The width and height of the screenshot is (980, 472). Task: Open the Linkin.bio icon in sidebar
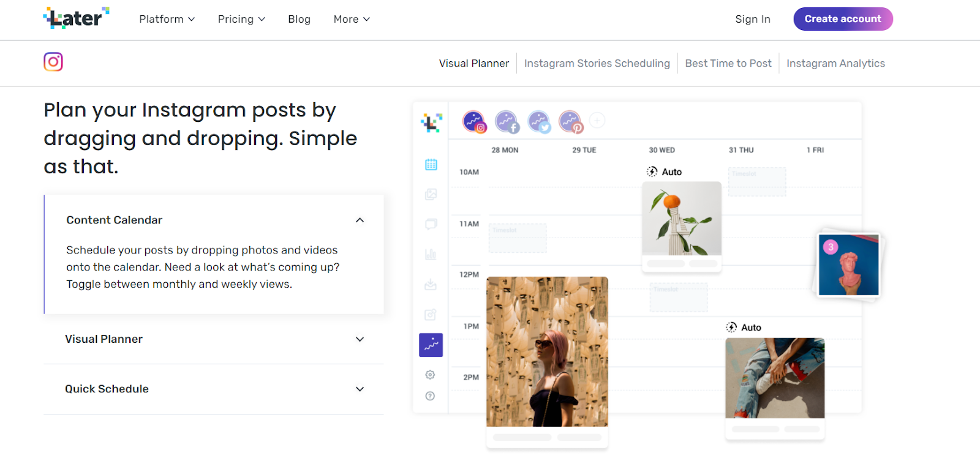point(431,315)
